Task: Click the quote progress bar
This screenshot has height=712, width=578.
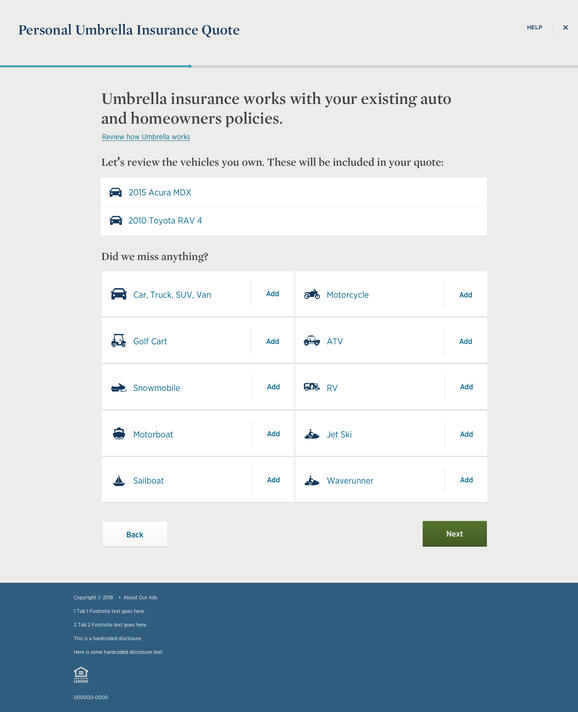Action: pyautogui.click(x=289, y=66)
